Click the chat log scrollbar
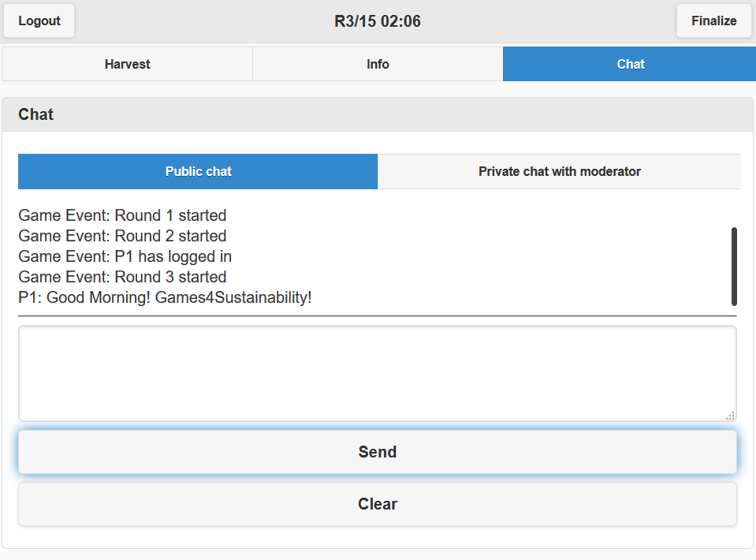Viewport: 756px width, 560px height. (x=734, y=266)
